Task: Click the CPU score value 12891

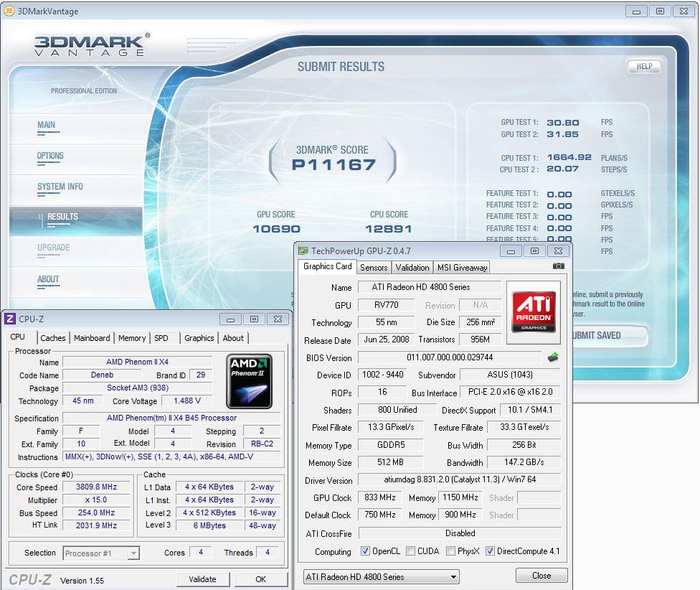Action: click(x=389, y=229)
